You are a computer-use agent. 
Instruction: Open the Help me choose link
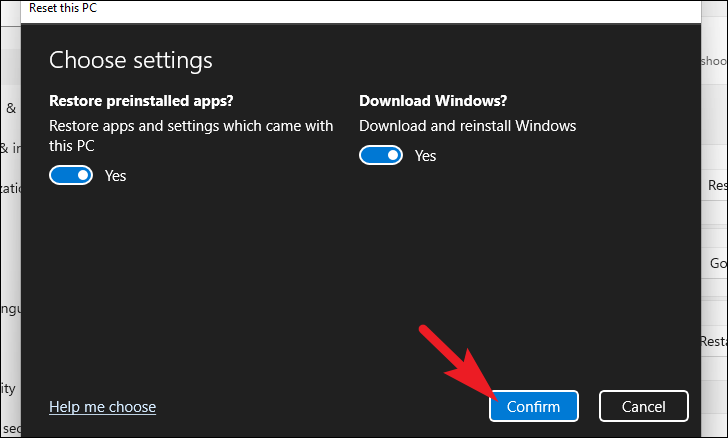point(103,407)
